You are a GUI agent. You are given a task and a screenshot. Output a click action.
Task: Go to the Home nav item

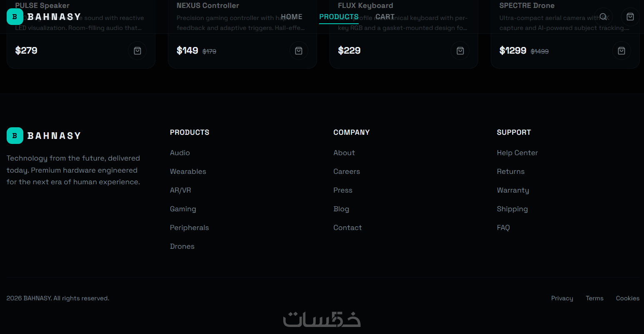(292, 17)
